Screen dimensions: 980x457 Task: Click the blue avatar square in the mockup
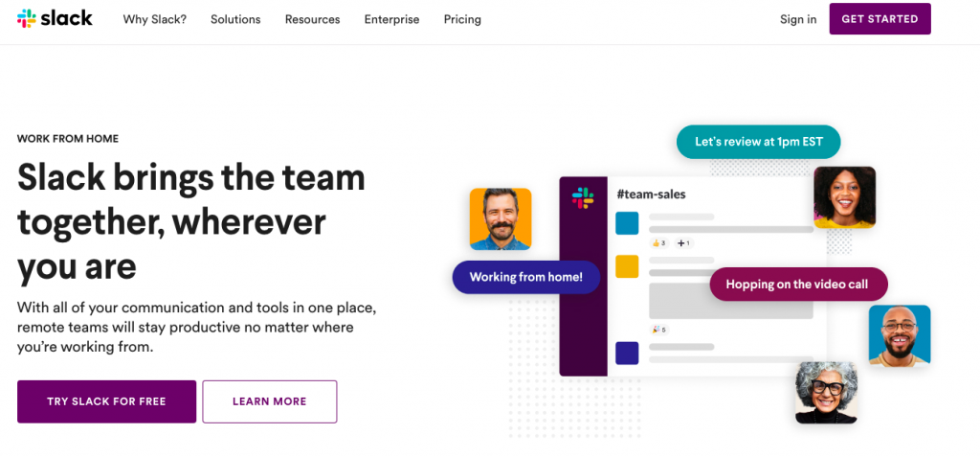tap(627, 223)
